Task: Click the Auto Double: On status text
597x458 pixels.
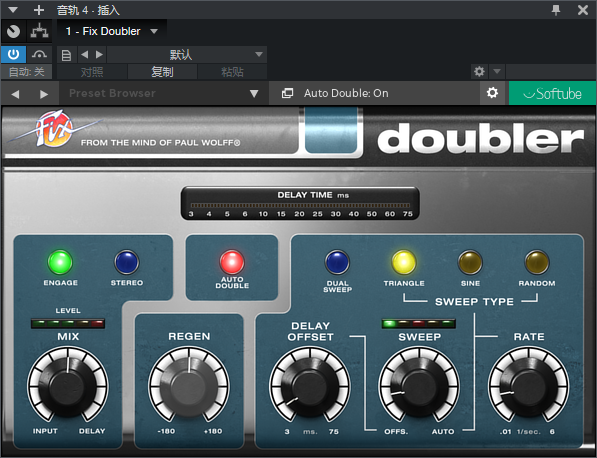Action: coord(346,93)
